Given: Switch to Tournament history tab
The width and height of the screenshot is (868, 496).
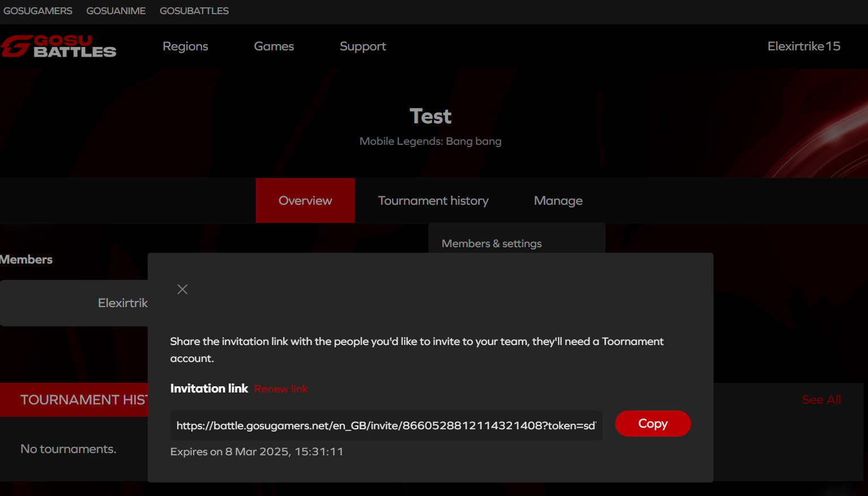Looking at the screenshot, I should [433, 201].
